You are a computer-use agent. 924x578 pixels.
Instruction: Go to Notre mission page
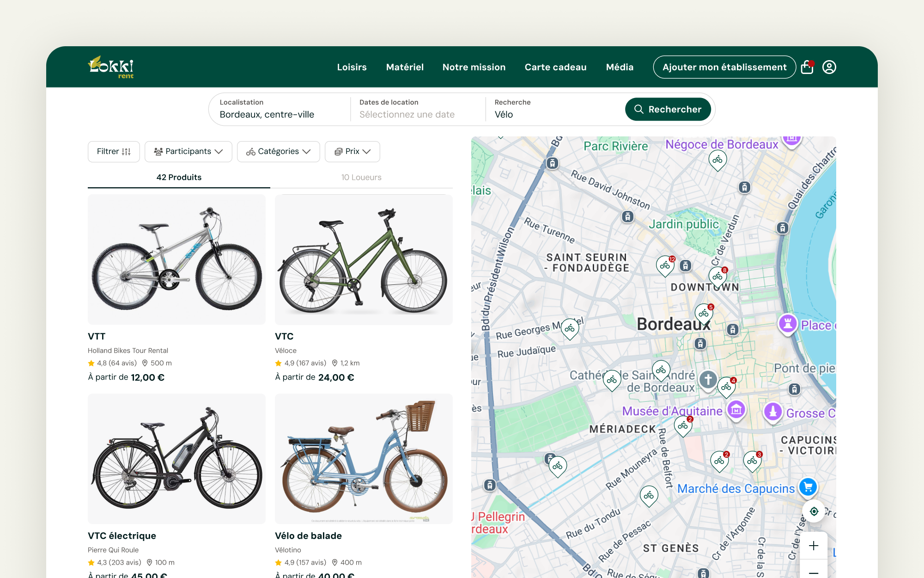474,67
